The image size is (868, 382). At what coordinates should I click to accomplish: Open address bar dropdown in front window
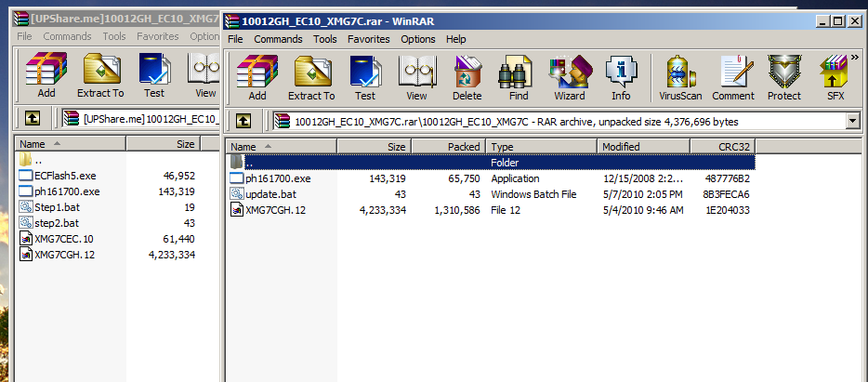(852, 121)
